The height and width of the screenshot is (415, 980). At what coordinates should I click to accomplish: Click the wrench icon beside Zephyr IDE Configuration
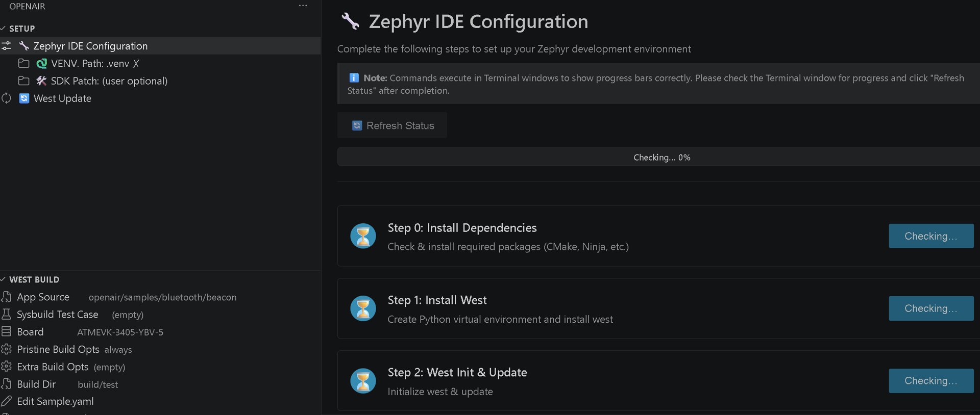24,46
